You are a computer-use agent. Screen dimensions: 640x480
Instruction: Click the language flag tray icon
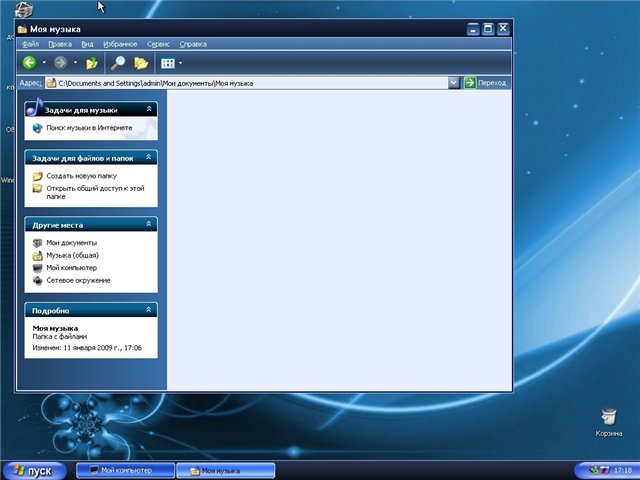(x=604, y=471)
